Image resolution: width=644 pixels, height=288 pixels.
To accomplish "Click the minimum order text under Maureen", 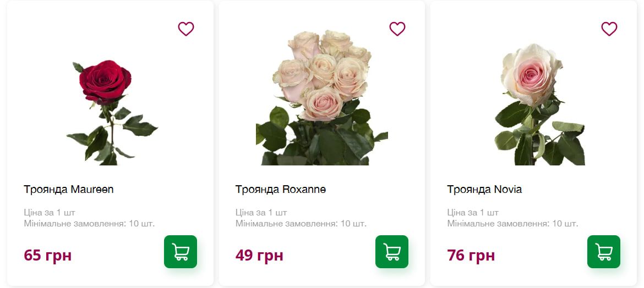I will point(89,224).
